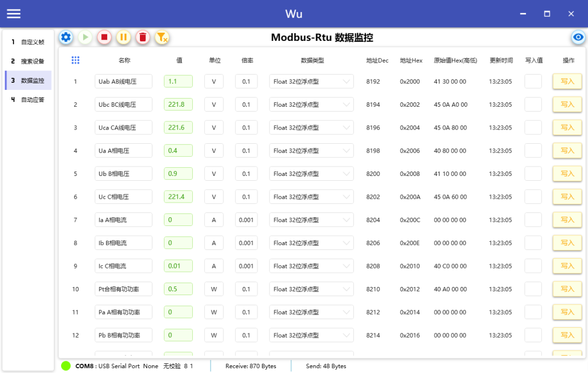Image resolution: width=588 pixels, height=373 pixels.
Task: Click the green value field showing 221.8
Action: pyautogui.click(x=178, y=104)
